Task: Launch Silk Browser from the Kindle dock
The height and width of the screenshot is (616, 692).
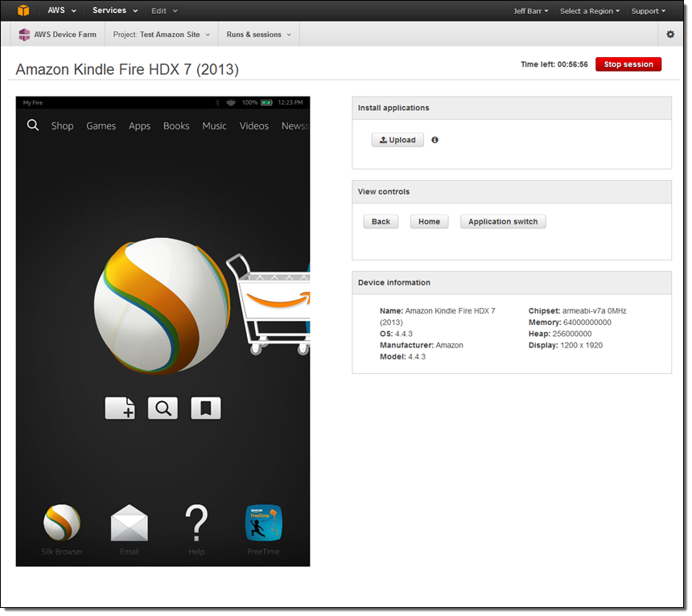Action: click(x=62, y=523)
